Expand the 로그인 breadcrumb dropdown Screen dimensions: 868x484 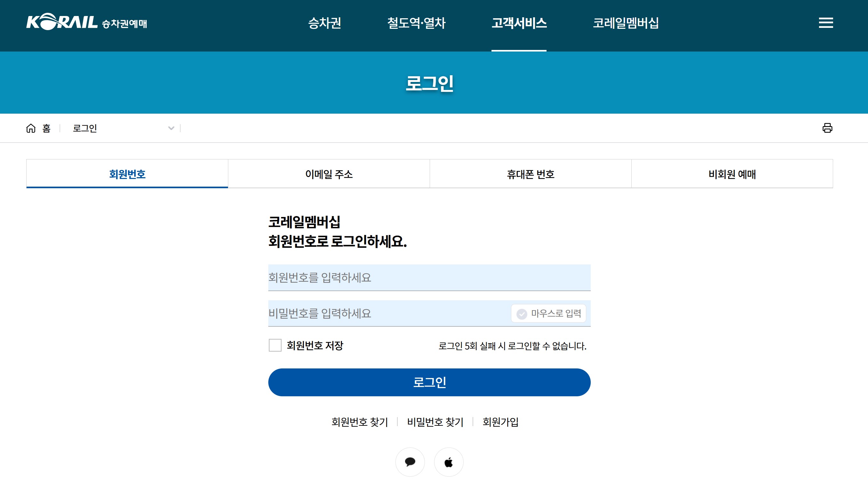tap(171, 128)
